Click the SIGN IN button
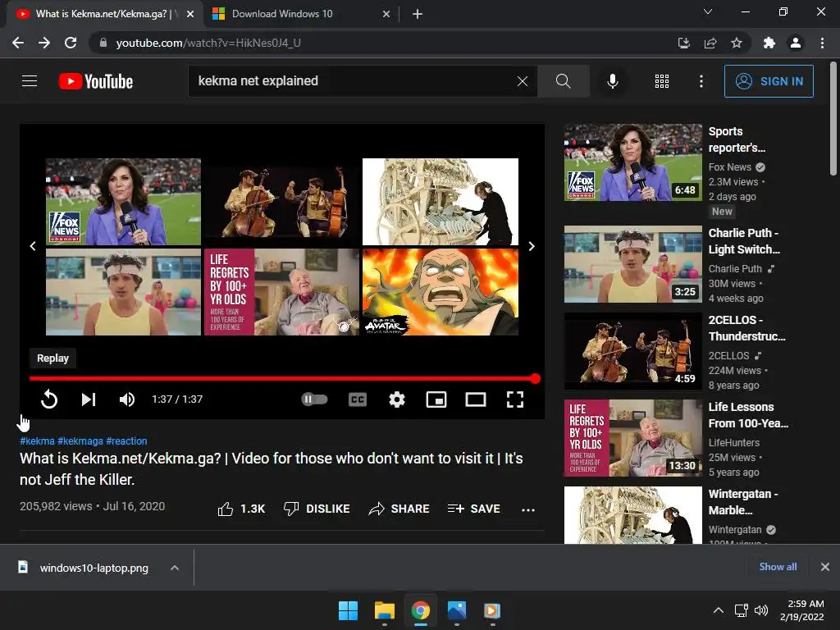This screenshot has width=840, height=630. [769, 81]
